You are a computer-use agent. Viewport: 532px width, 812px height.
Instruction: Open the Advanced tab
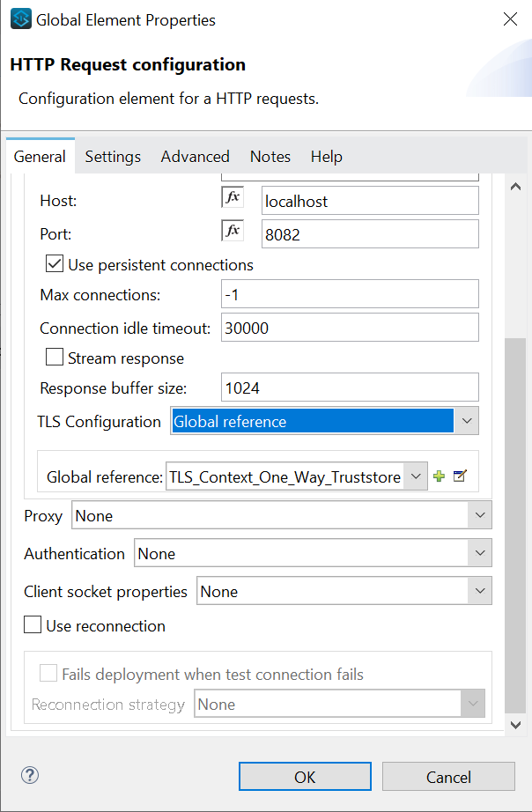click(195, 157)
